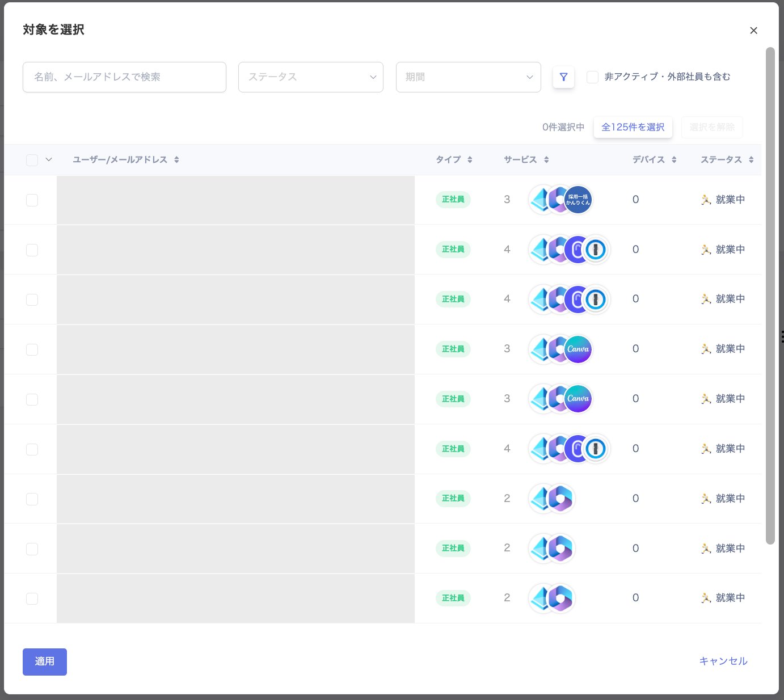
Task: Focus the 名前、メールアドレスで検索 field
Action: coord(124,77)
